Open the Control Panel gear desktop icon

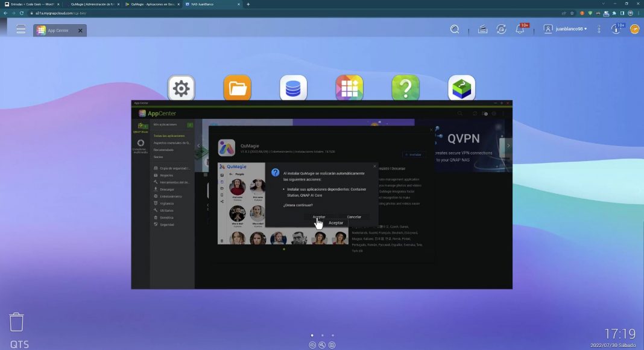tap(180, 88)
